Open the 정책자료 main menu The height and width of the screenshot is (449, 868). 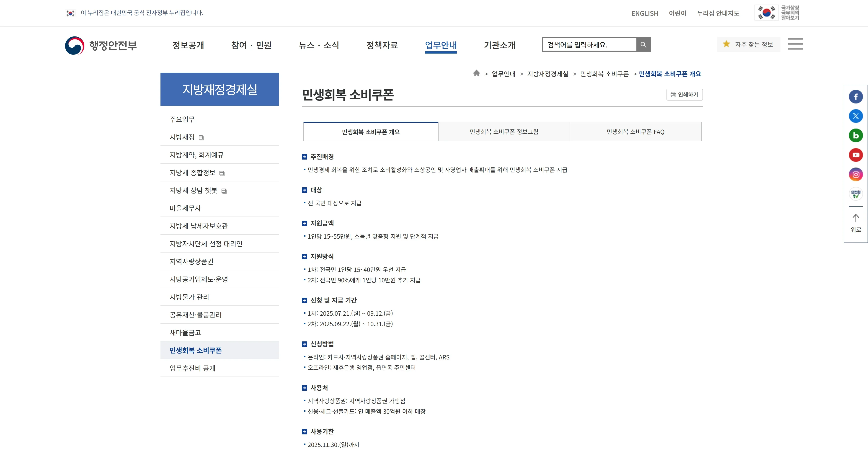382,45
